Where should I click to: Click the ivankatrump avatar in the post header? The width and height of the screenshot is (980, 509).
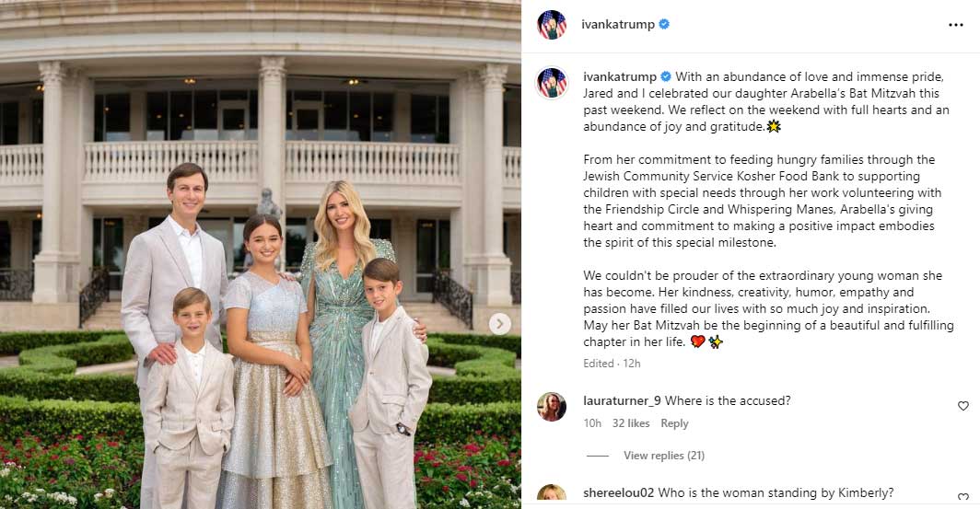pos(552,25)
